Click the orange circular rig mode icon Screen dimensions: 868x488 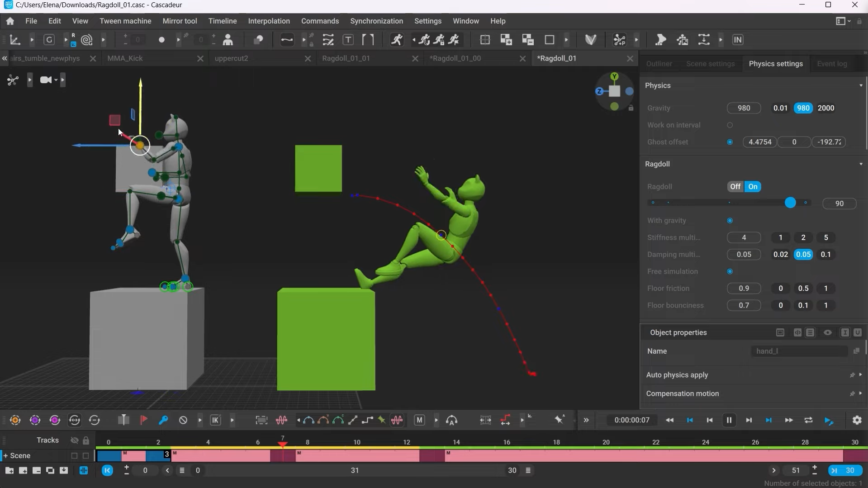[x=15, y=420]
